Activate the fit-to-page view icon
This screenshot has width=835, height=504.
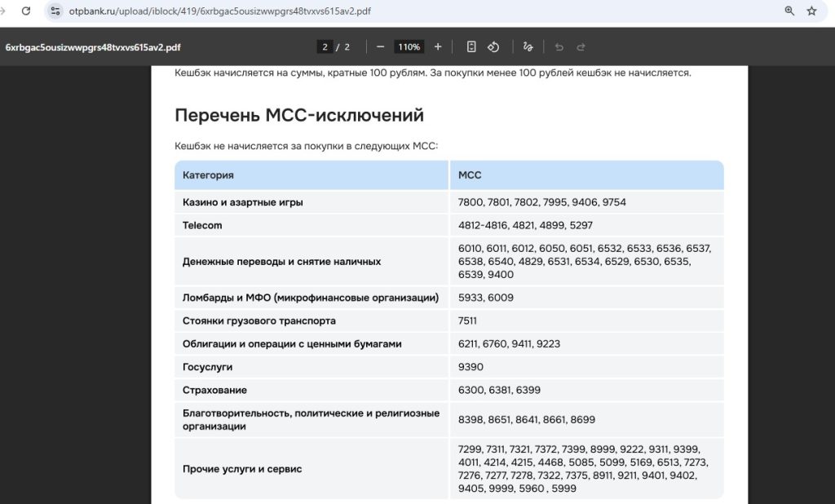[x=471, y=46]
